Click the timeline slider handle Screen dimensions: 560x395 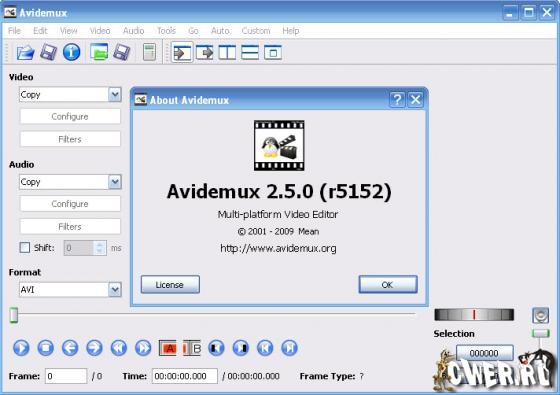point(14,315)
